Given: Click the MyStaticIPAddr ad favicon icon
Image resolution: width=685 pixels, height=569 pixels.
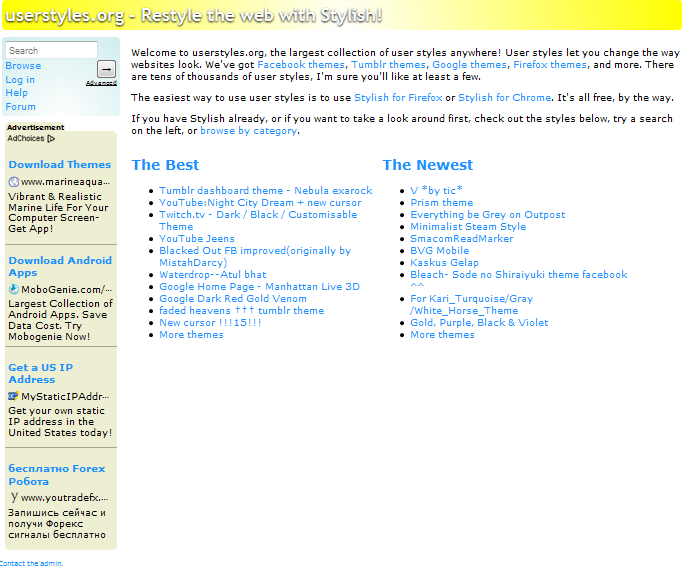Looking at the screenshot, I should point(14,396).
